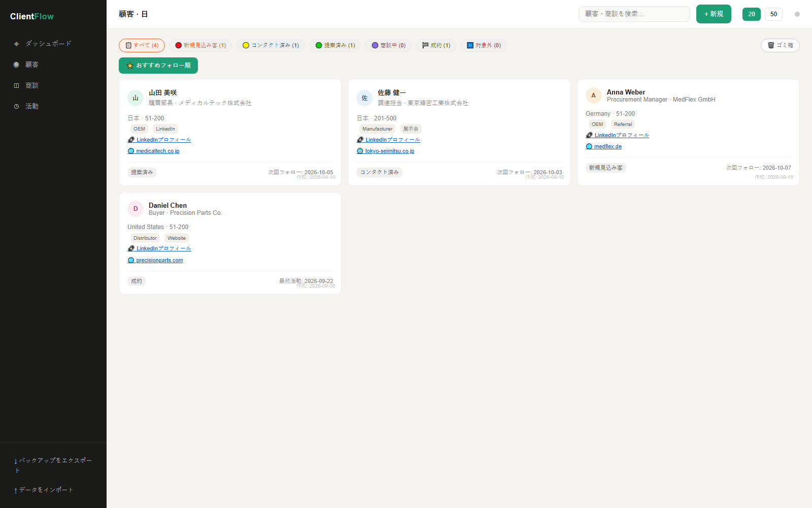Screen dimensions: 812x508
Task: Filter by コンタクト済み (1)
Action: (271, 45)
